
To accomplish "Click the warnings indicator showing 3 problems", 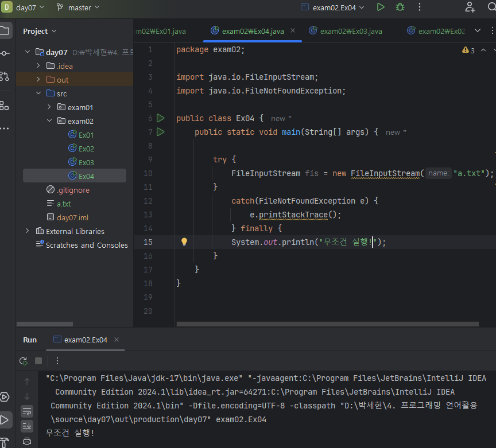I will (x=468, y=50).
